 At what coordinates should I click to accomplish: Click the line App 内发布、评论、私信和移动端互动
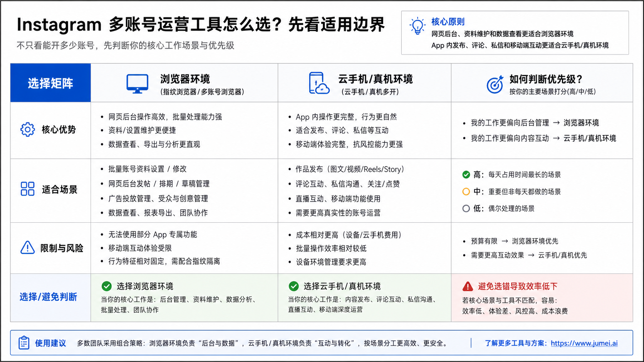[x=520, y=45]
